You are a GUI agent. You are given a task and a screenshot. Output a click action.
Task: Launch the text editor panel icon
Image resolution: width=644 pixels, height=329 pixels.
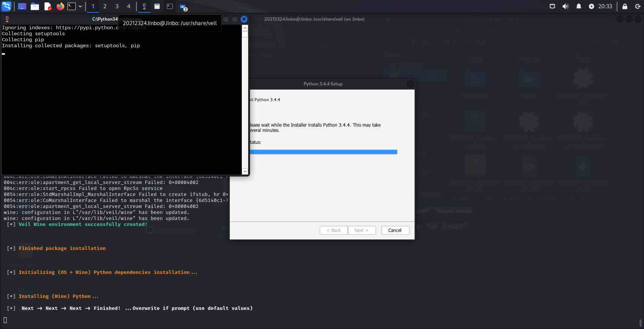click(48, 6)
